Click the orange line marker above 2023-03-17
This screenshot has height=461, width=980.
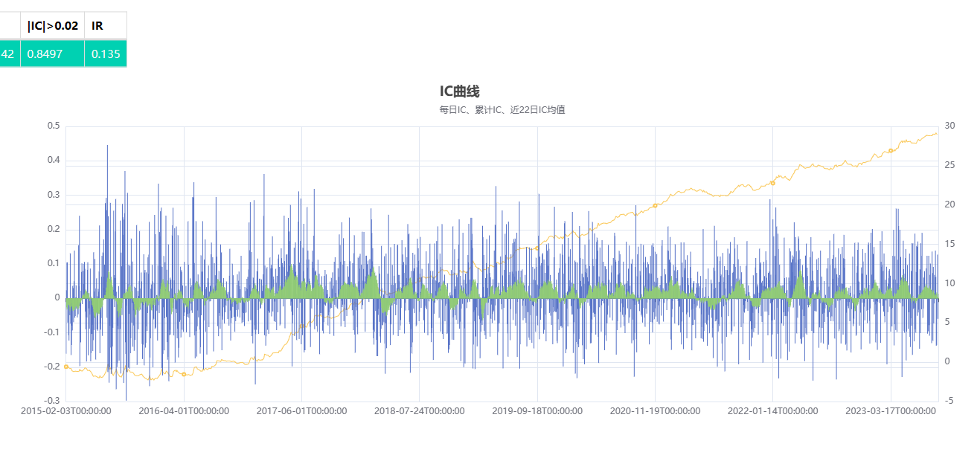pos(891,151)
